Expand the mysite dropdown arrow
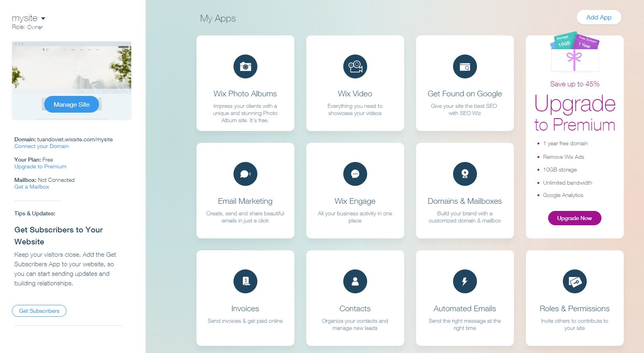 [43, 18]
